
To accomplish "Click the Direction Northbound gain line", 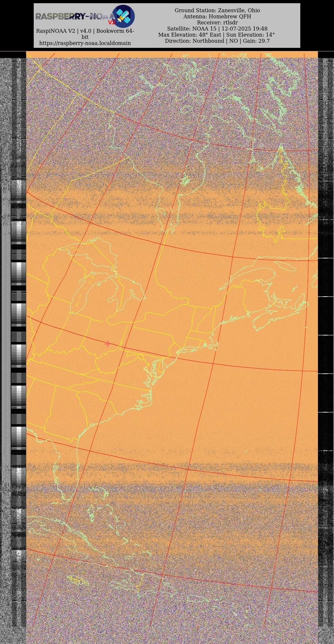I will tap(217, 41).
